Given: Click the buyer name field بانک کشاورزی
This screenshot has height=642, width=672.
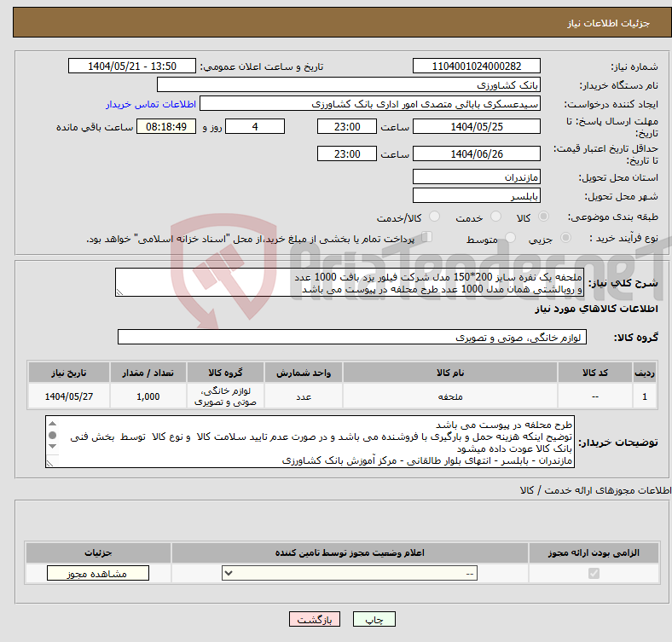Looking at the screenshot, I should pyautogui.click(x=349, y=85).
